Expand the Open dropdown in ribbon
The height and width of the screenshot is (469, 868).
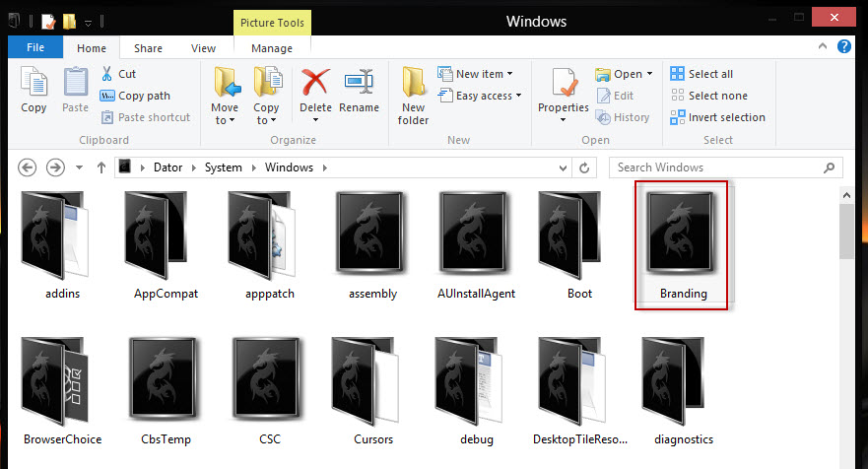[649, 74]
